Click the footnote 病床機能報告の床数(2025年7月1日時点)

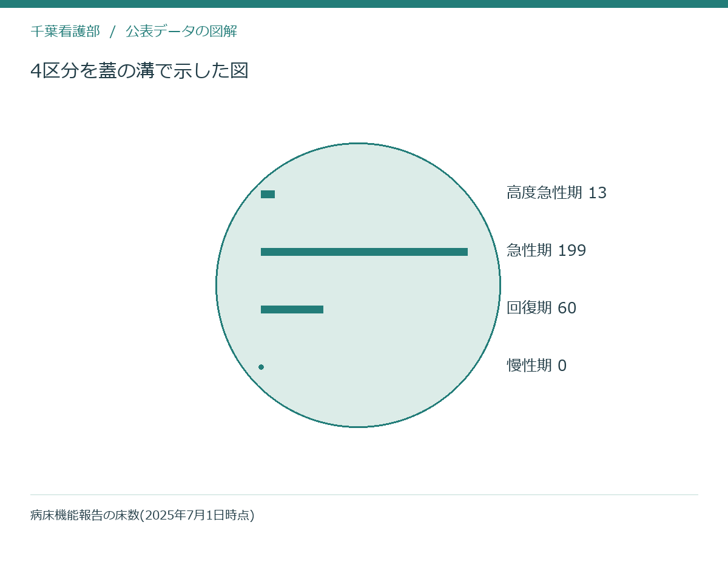click(x=143, y=515)
